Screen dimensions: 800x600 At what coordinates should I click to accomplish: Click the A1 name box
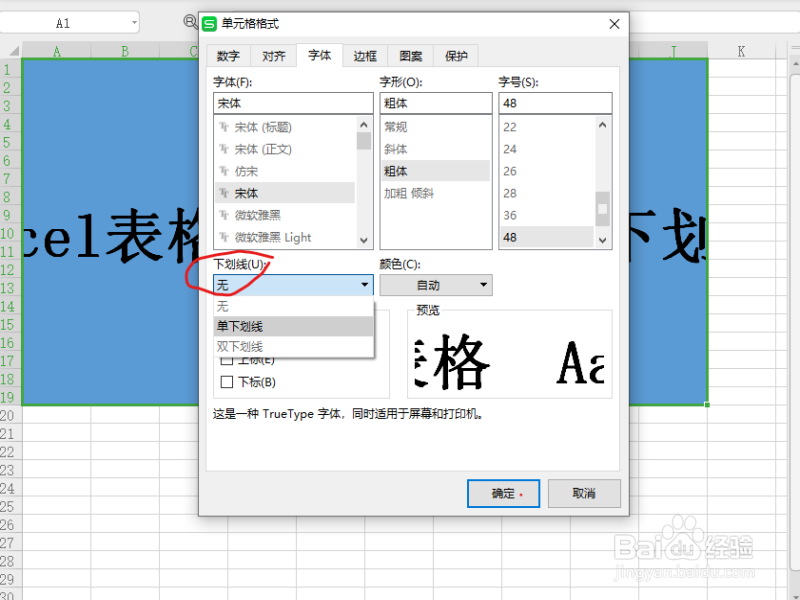pos(60,20)
